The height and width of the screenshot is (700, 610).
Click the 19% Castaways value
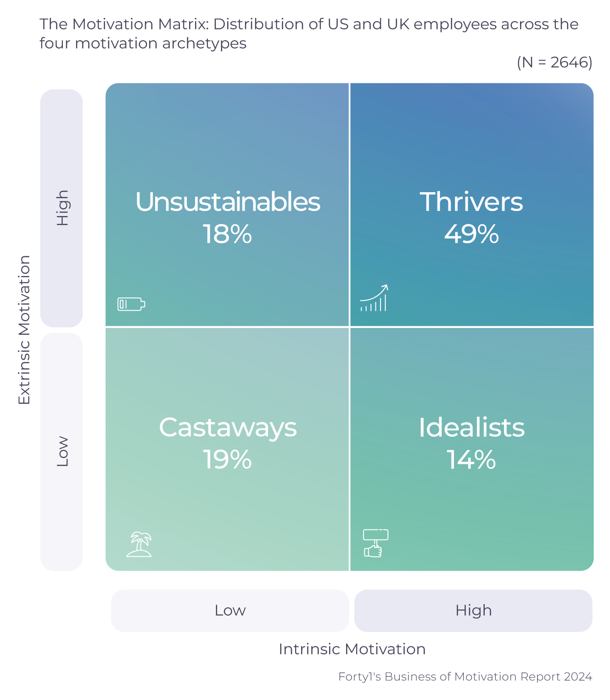point(228,459)
